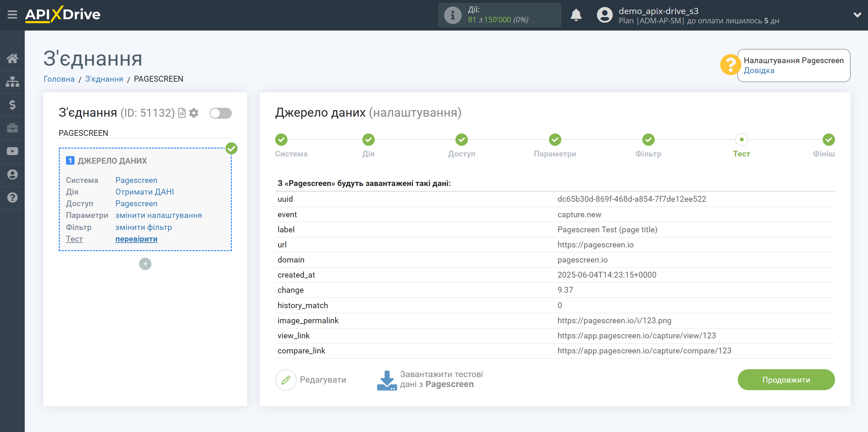Edit the PAGESCREEN connection name field
The height and width of the screenshot is (432, 868).
click(x=145, y=133)
